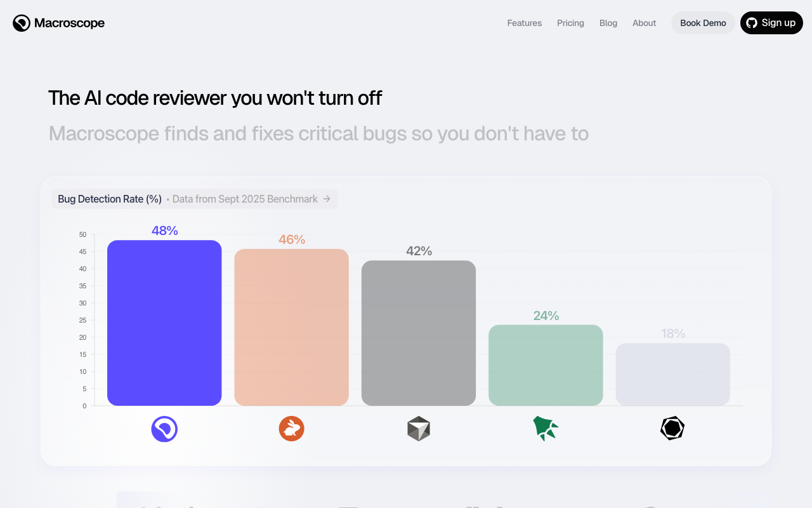Open the Features page

click(x=524, y=23)
